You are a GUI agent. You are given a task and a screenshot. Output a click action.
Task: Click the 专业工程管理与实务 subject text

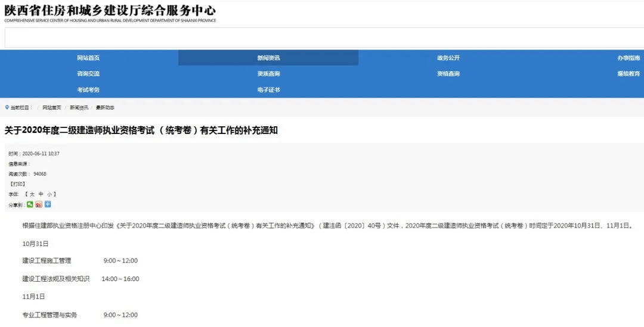49,315
